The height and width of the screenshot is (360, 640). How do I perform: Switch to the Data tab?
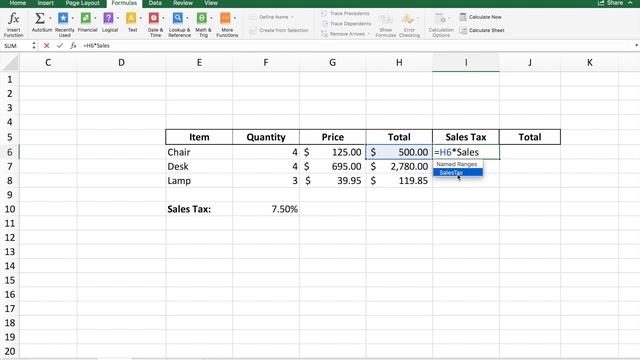click(x=155, y=3)
